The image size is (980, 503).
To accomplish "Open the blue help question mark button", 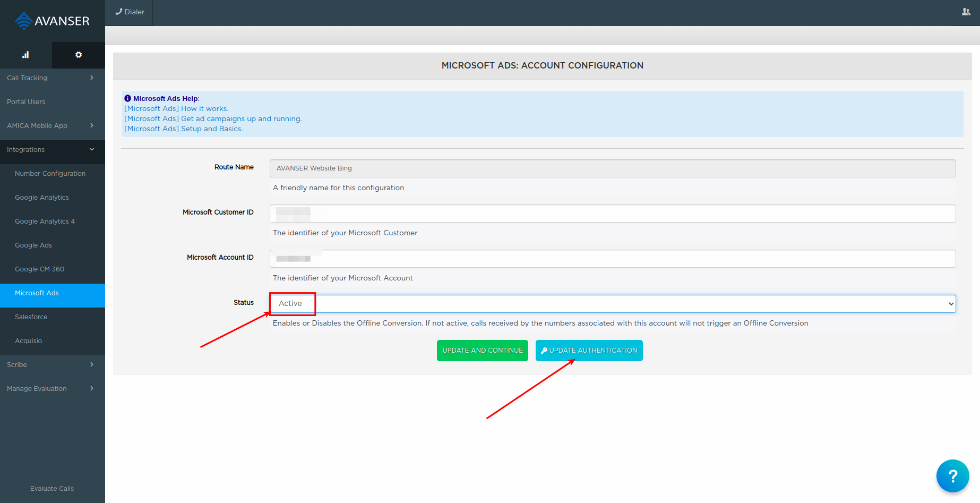I will click(952, 476).
